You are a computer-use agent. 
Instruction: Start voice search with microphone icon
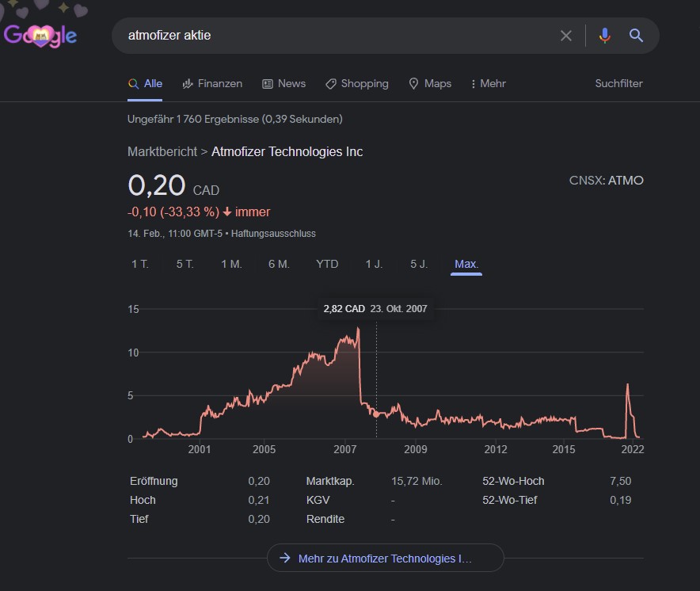(605, 36)
